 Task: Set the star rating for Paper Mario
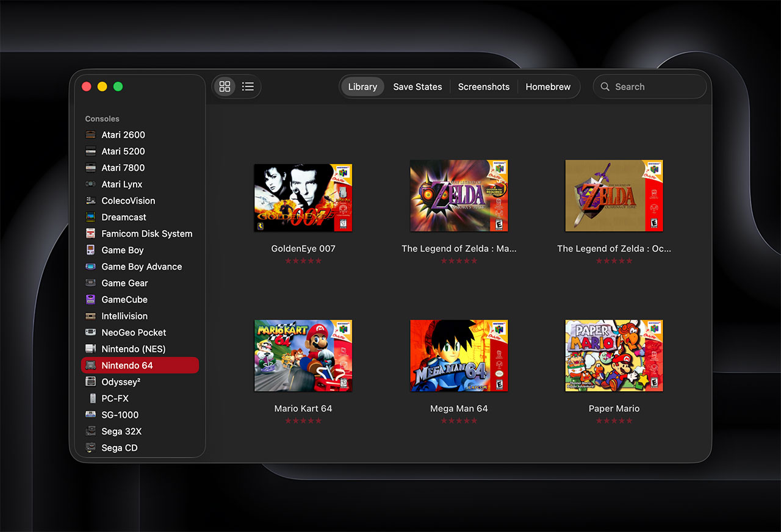point(614,421)
